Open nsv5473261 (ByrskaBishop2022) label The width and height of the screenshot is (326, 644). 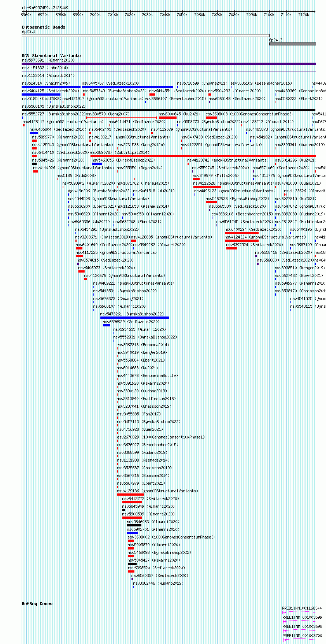pos(132,314)
